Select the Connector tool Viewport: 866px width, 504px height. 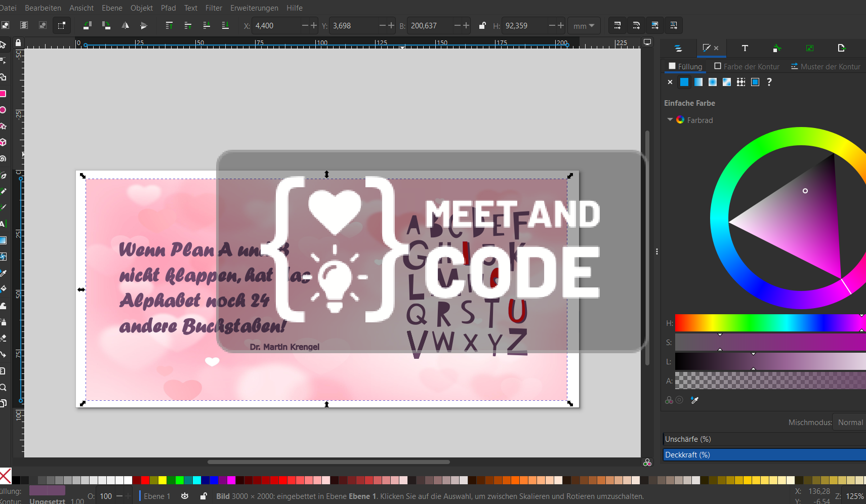[3, 354]
